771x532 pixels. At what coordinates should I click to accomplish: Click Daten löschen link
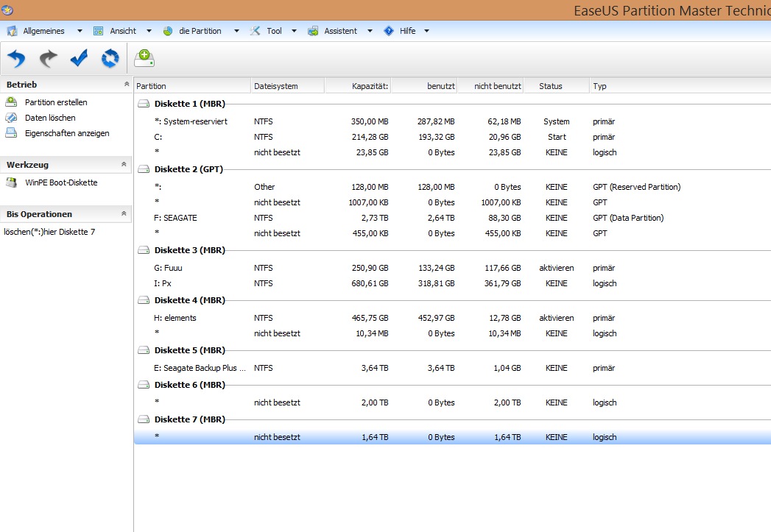(50, 118)
